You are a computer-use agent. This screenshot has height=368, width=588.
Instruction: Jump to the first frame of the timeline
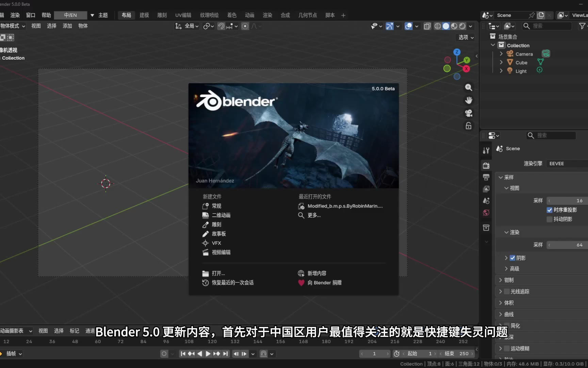click(183, 354)
